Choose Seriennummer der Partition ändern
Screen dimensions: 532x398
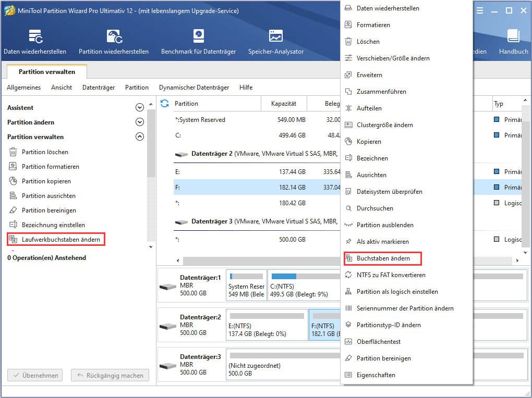click(406, 308)
